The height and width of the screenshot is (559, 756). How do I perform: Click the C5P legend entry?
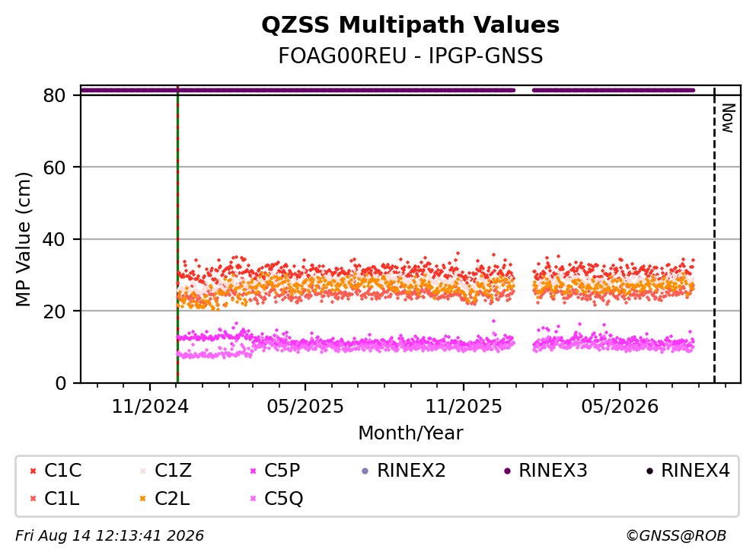[x=276, y=470]
